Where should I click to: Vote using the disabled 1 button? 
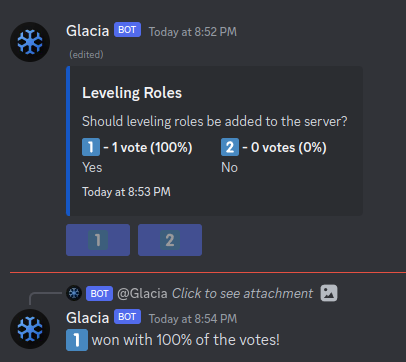pyautogui.click(x=98, y=240)
